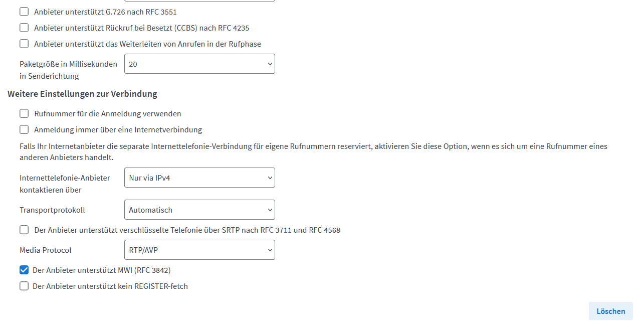This screenshot has width=644, height=326.
Task: Uncheck Der Anbieter unterstützt MWI option
Action: point(24,270)
